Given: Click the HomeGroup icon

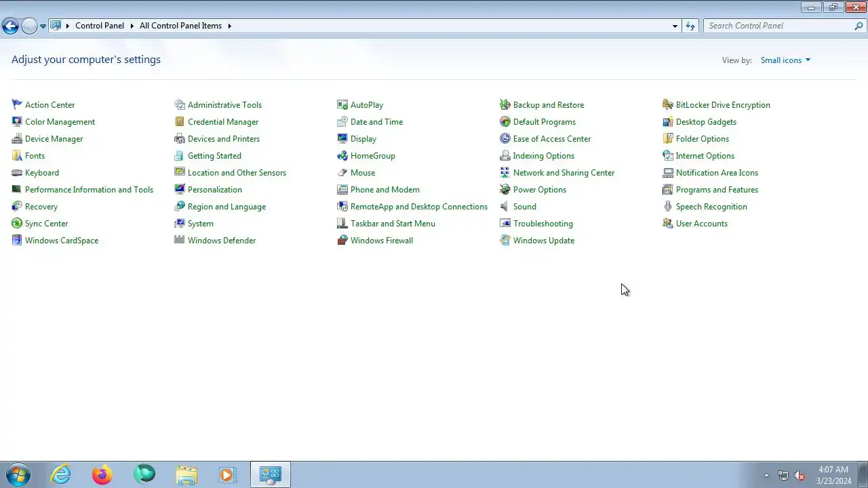Looking at the screenshot, I should click(342, 155).
